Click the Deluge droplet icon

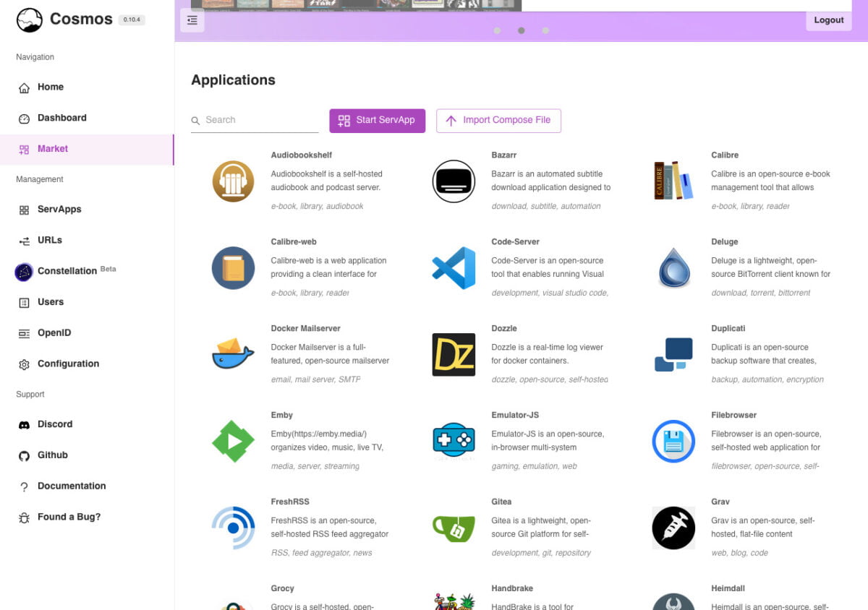click(x=673, y=268)
